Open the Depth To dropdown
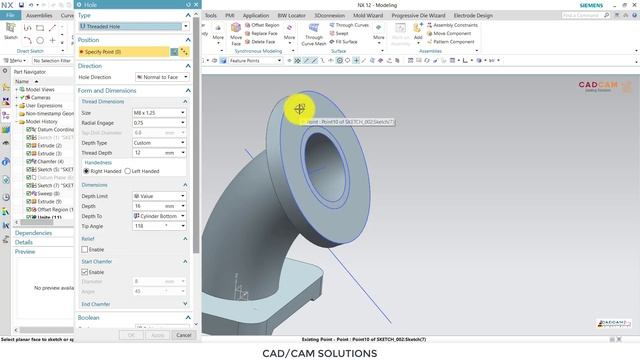The image size is (640, 360). pyautogui.click(x=159, y=216)
